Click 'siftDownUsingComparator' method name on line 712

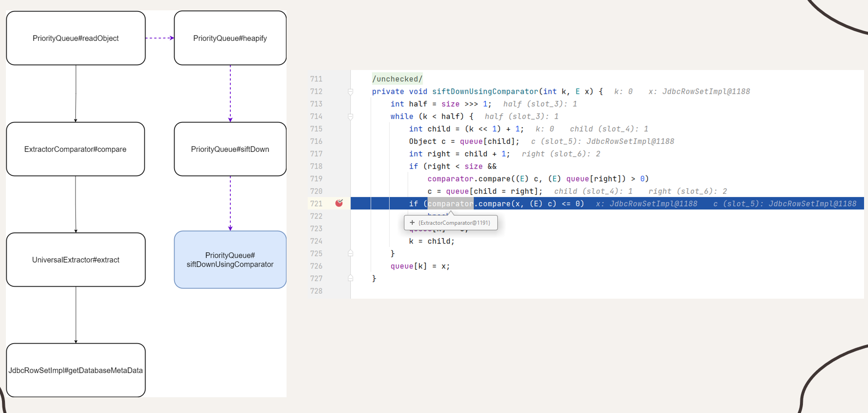tap(485, 92)
